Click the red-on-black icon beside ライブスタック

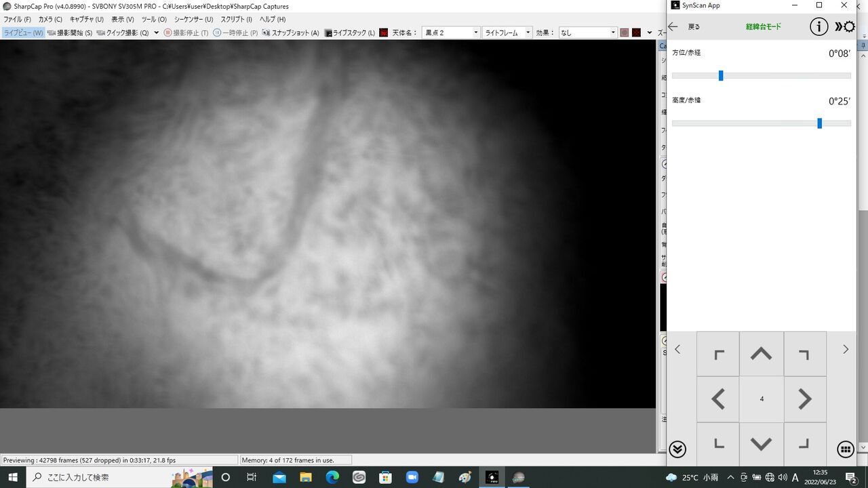(x=384, y=33)
